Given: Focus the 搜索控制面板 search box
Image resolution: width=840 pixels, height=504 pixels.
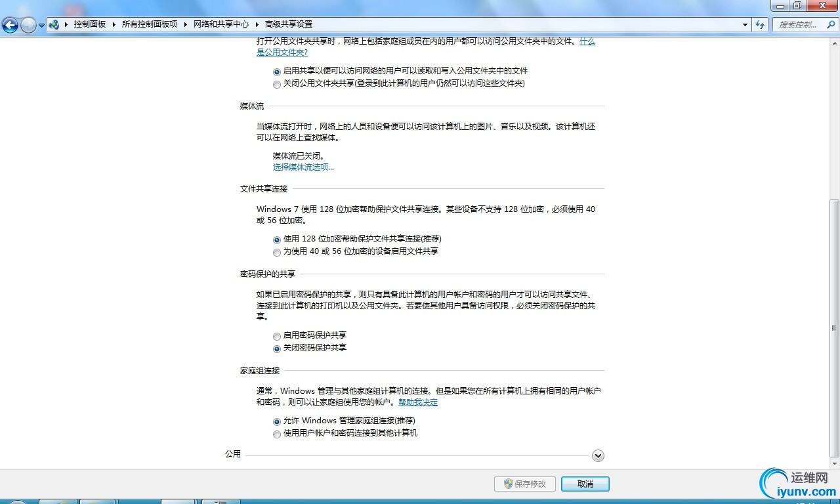Looking at the screenshot, I should 798,25.
